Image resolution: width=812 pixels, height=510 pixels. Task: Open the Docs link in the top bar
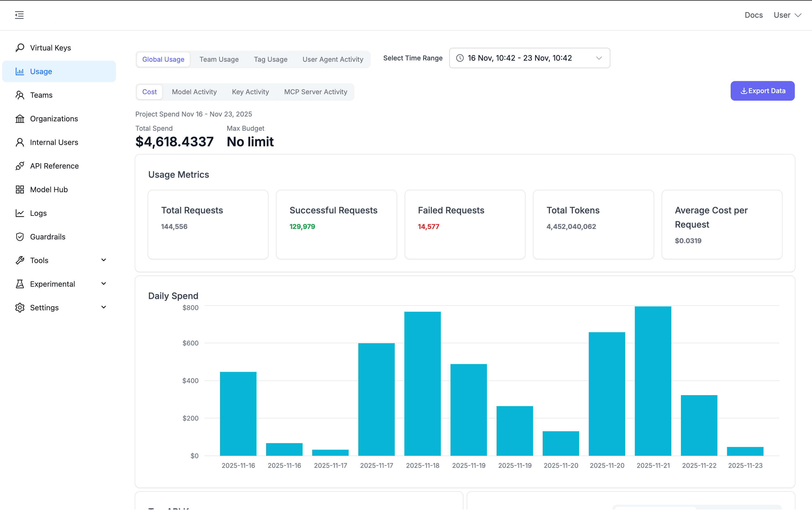754,15
